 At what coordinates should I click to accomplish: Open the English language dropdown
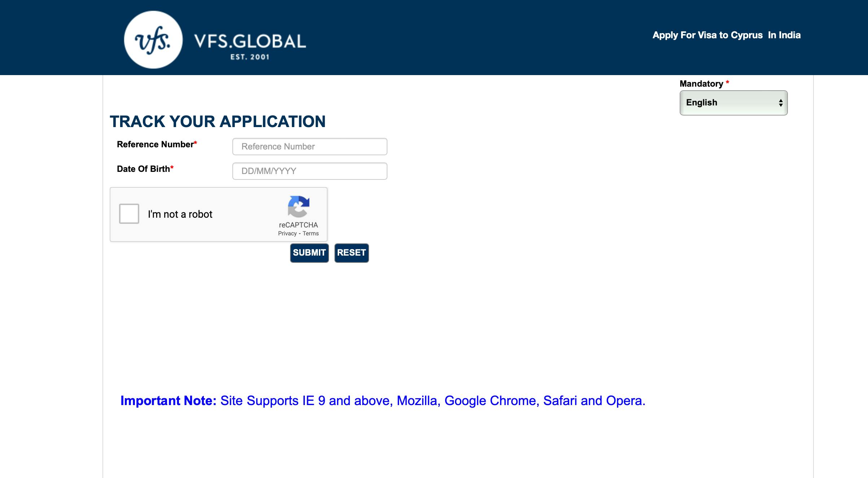(x=733, y=103)
